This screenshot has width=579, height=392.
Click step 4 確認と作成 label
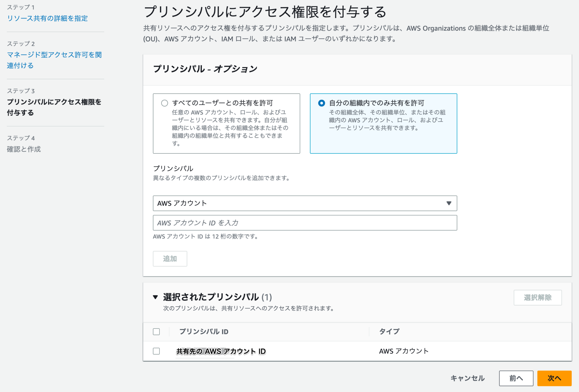pos(24,149)
